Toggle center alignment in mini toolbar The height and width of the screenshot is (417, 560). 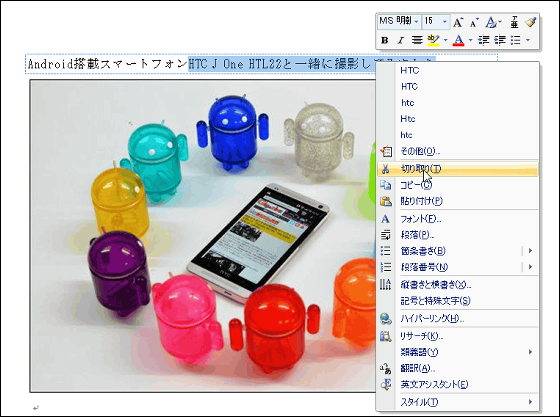pos(417,40)
